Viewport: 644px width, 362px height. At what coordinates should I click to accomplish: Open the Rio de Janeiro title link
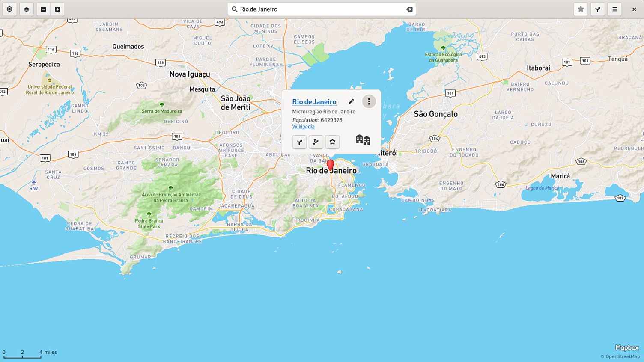click(314, 101)
